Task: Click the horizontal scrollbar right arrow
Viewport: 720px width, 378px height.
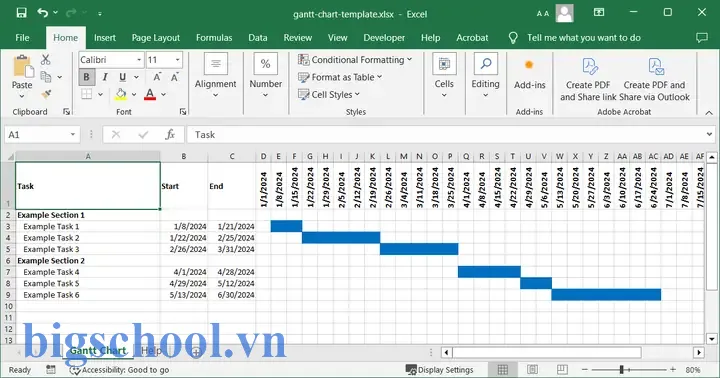Action: pyautogui.click(x=699, y=352)
